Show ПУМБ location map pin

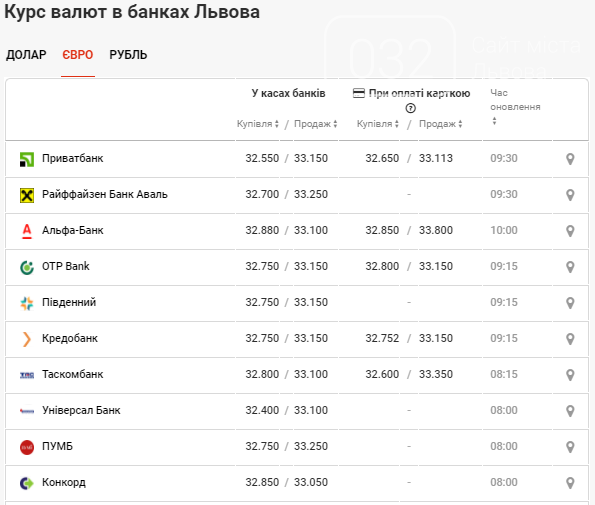coord(570,447)
